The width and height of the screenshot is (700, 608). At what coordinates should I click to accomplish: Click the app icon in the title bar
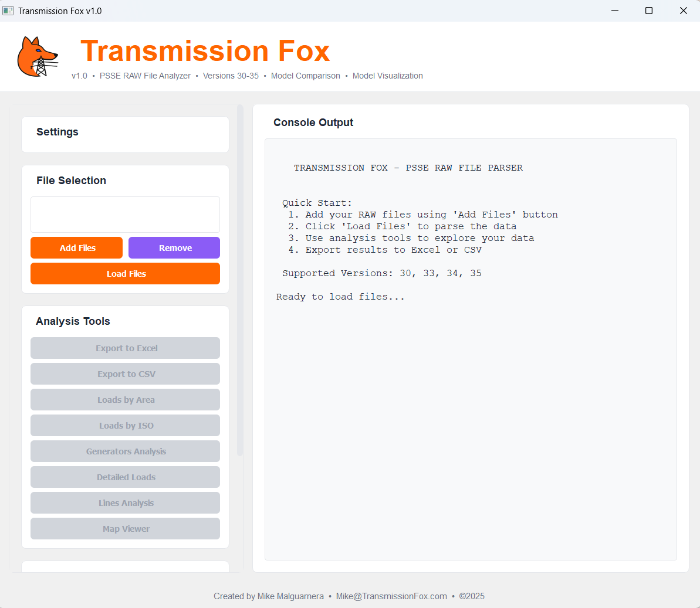tap(8, 10)
